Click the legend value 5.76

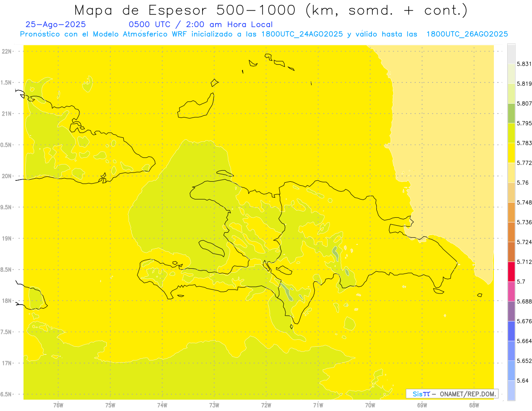pos(523,183)
